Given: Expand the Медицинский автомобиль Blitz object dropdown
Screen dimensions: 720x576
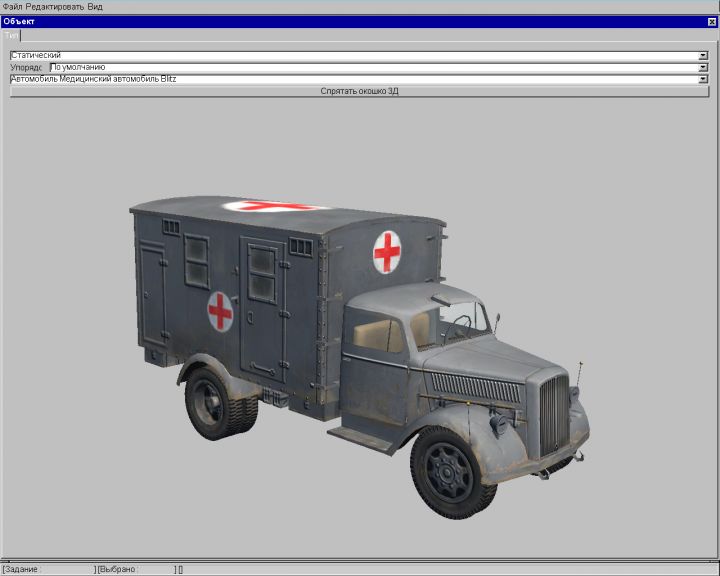Looking at the screenshot, I should tap(703, 79).
